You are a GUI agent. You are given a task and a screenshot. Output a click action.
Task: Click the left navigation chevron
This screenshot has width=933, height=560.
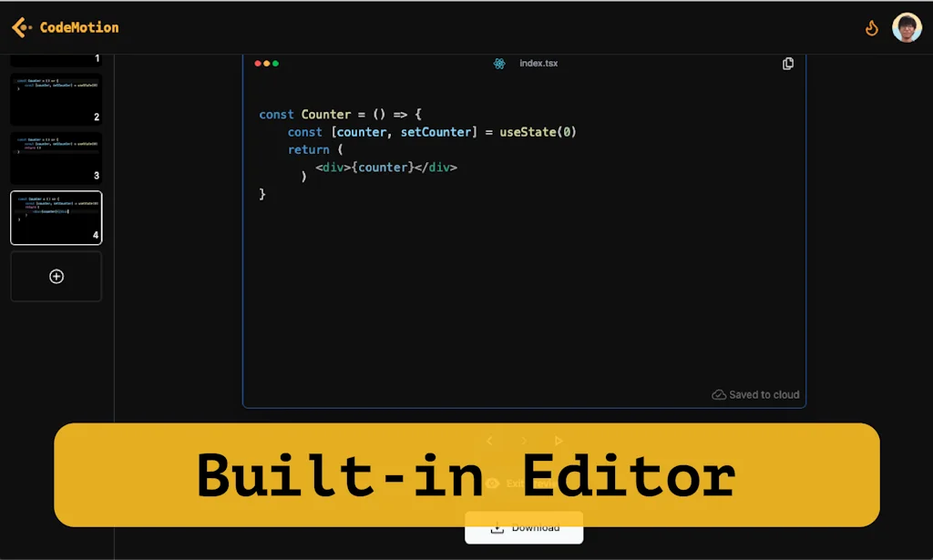(490, 440)
